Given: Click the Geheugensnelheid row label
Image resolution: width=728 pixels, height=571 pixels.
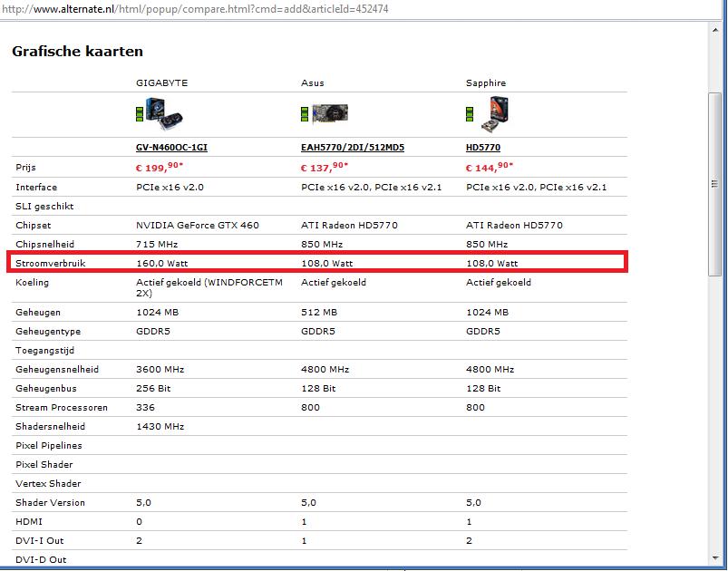Looking at the screenshot, I should tap(57, 370).
